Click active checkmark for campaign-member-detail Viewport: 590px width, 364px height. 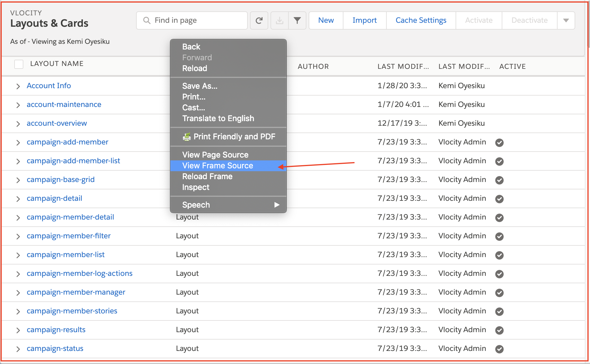(499, 218)
